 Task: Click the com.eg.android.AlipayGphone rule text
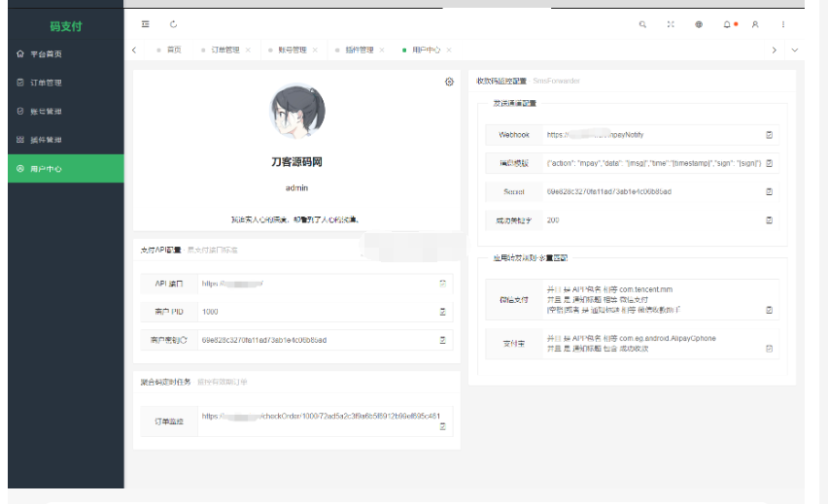[632, 338]
